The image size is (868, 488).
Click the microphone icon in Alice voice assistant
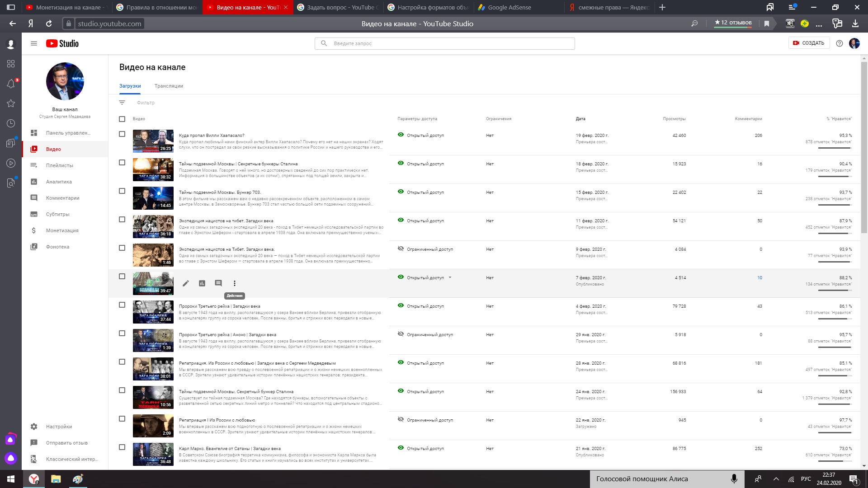click(x=734, y=479)
